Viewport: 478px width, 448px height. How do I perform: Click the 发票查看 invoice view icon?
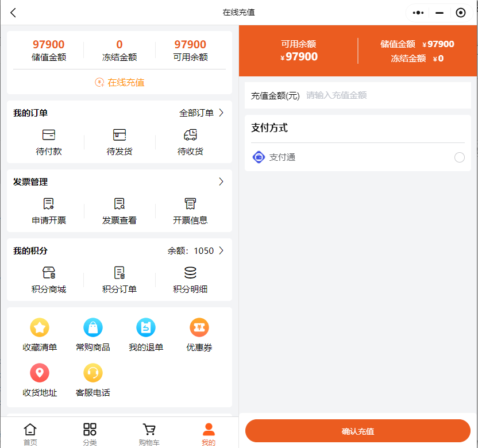119,204
